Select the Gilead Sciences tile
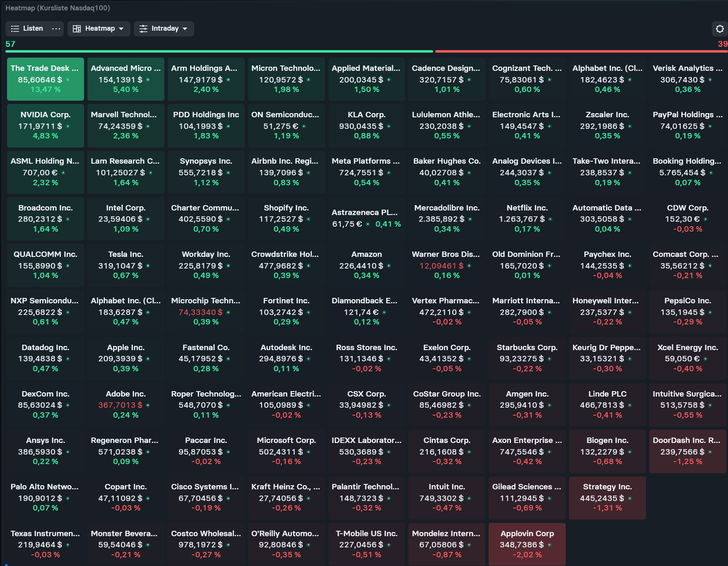 (x=527, y=498)
